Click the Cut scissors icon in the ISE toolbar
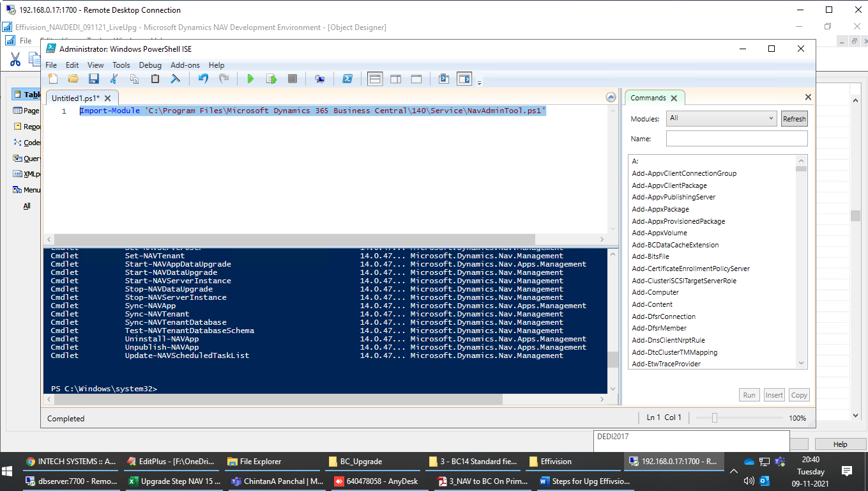Viewport: 868px width, 491px height. click(x=114, y=79)
